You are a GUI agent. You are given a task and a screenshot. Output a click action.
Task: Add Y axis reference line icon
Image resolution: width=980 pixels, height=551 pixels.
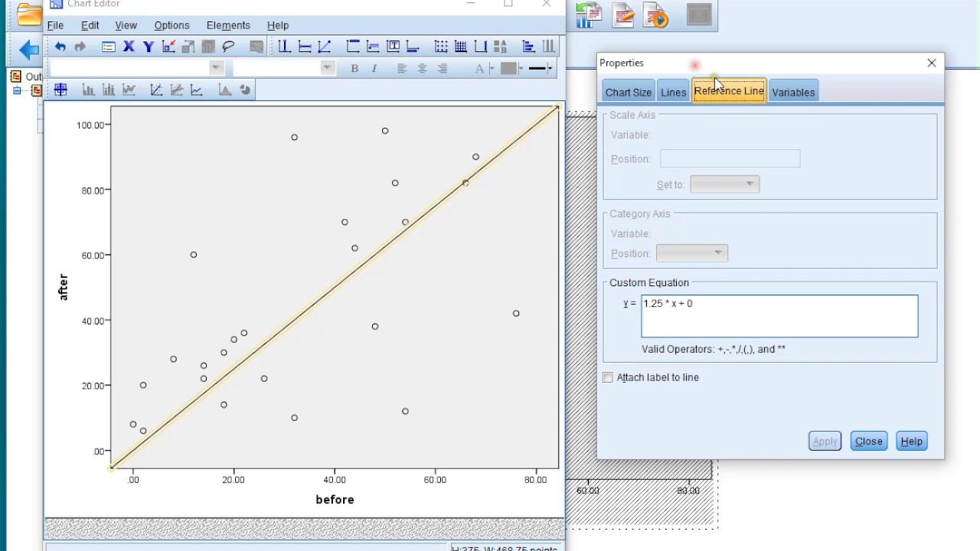305,47
